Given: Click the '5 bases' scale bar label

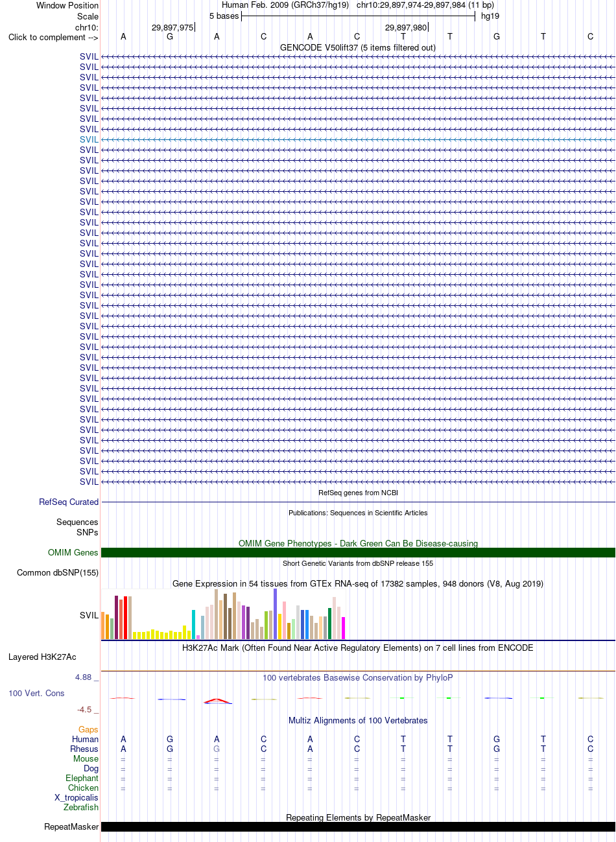Looking at the screenshot, I should coord(224,16).
